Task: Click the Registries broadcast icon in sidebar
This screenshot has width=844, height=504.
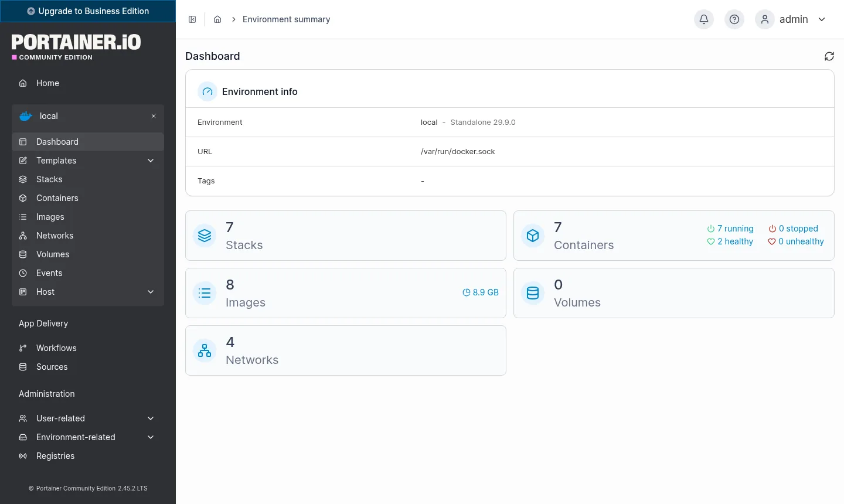Action: coord(23,456)
